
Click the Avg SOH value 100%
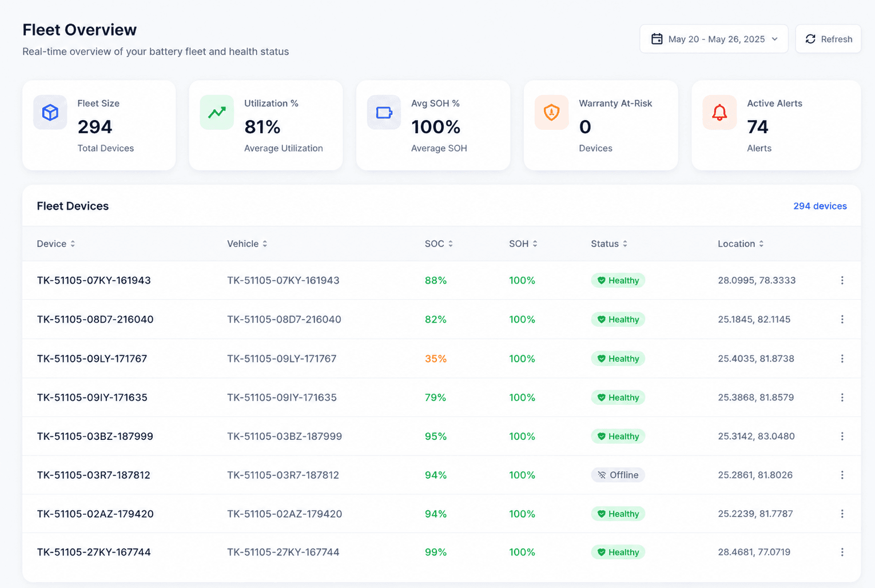tap(436, 126)
